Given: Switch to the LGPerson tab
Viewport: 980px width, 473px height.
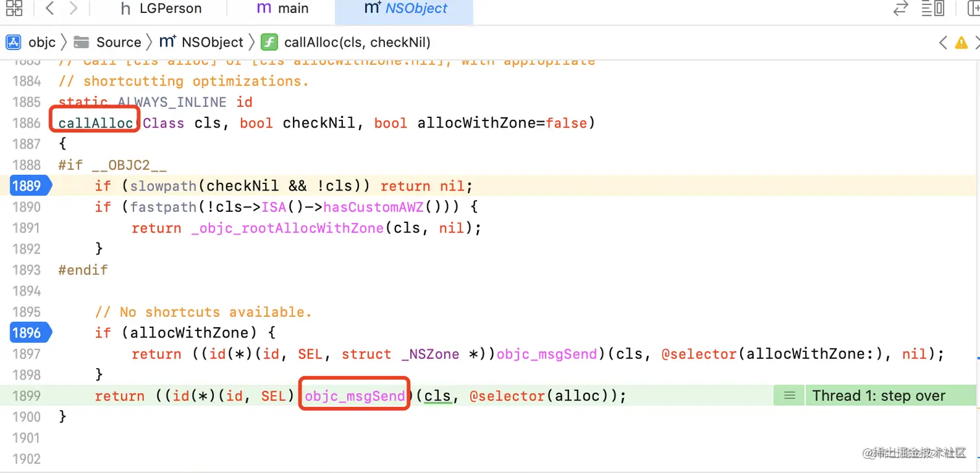Looking at the screenshot, I should (161, 8).
